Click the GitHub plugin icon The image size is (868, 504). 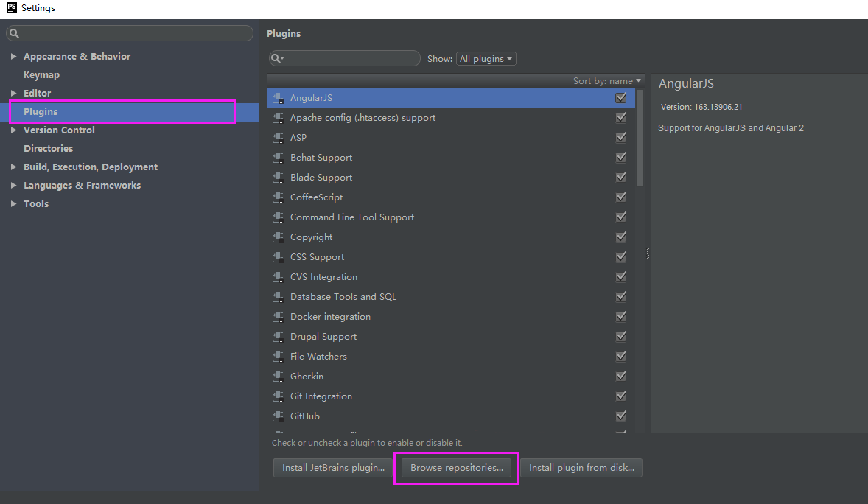pyautogui.click(x=278, y=416)
